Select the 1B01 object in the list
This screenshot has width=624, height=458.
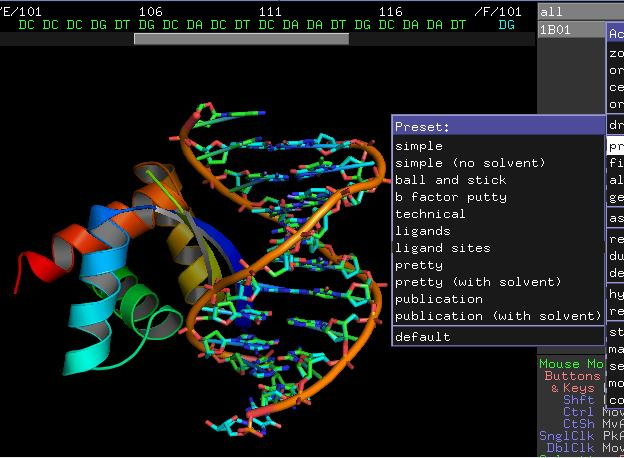pyautogui.click(x=571, y=30)
